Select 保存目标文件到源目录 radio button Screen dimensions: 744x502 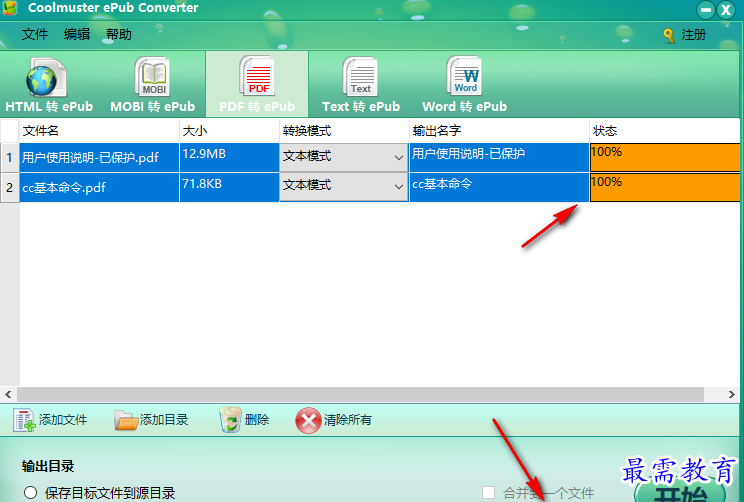click(x=30, y=493)
